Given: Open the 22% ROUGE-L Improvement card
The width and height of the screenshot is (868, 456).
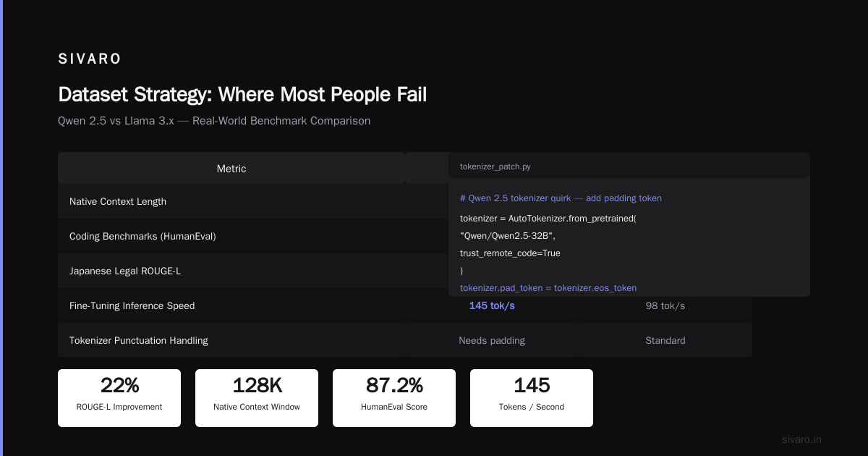Looking at the screenshot, I should (119, 398).
